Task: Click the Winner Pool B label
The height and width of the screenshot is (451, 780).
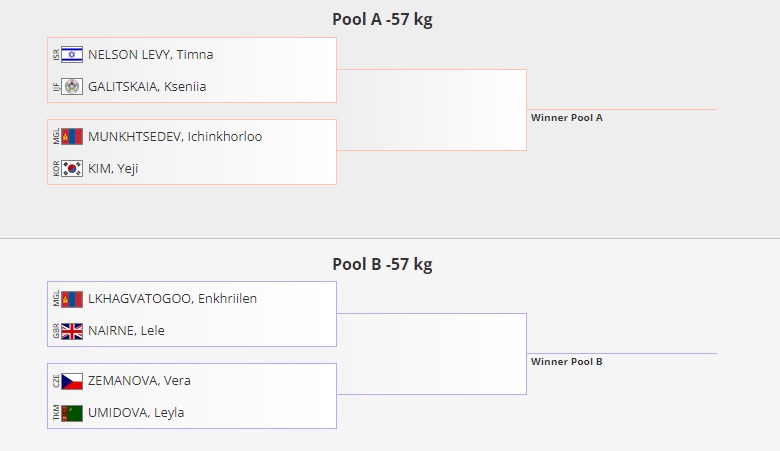Action: click(566, 362)
